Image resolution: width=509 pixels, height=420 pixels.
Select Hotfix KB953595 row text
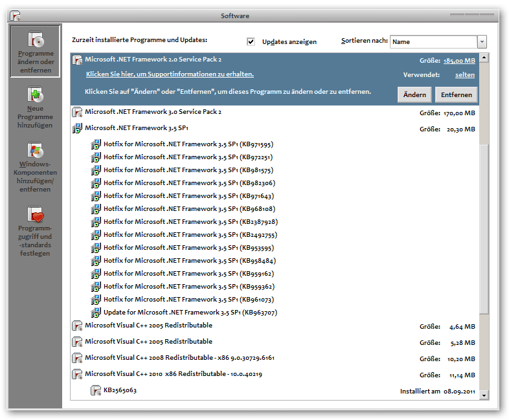tap(188, 248)
